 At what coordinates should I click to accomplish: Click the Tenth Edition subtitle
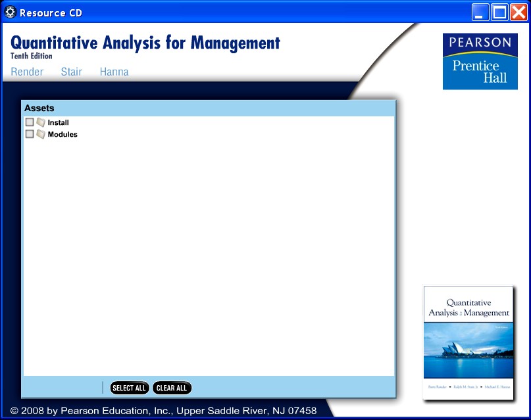point(32,56)
